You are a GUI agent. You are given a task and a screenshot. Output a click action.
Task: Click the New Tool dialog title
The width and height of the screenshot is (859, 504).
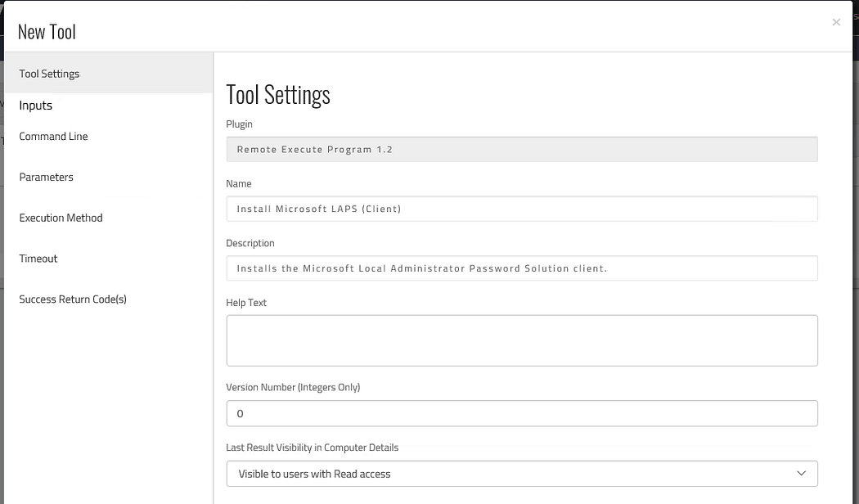(x=47, y=32)
